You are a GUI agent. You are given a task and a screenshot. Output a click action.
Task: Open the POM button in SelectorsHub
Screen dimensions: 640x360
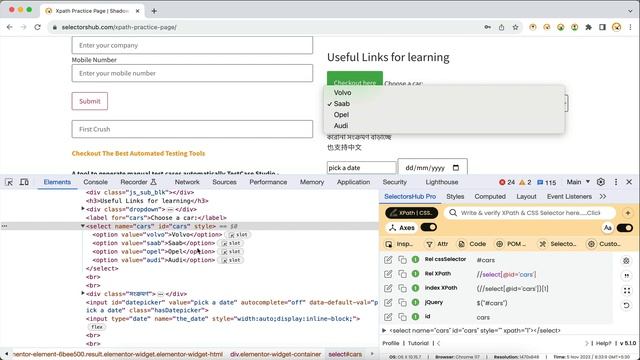(x=511, y=244)
